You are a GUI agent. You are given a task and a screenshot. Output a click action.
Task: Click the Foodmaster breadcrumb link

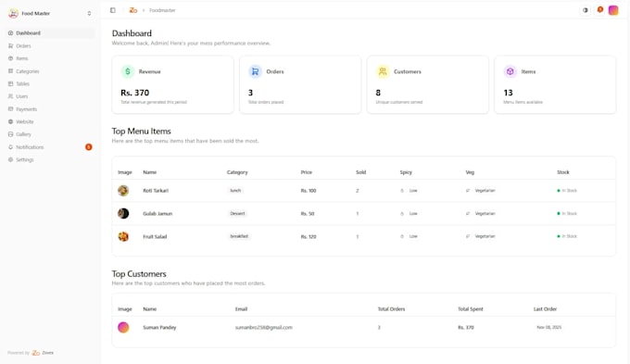click(x=162, y=10)
